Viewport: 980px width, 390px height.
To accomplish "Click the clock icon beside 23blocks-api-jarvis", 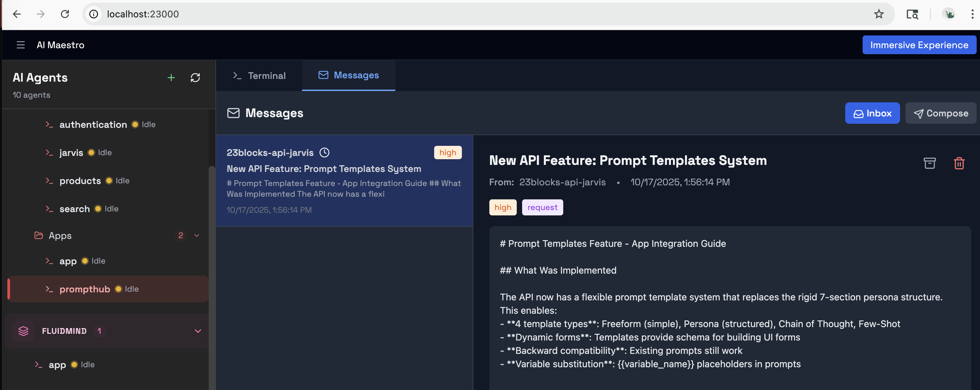I will tap(324, 153).
